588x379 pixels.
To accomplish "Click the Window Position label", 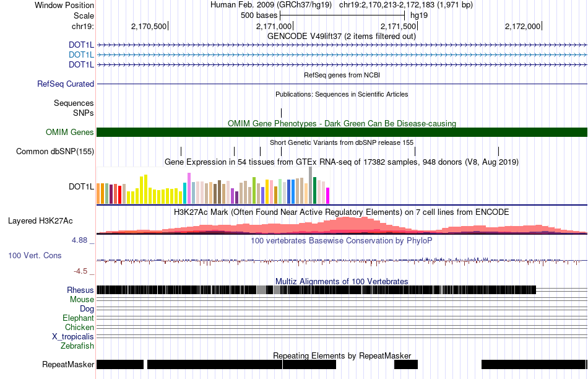I will pyautogui.click(x=64, y=5).
